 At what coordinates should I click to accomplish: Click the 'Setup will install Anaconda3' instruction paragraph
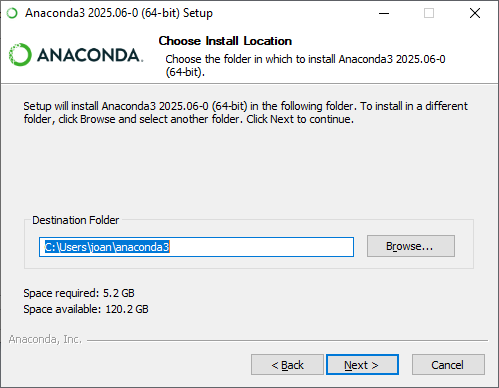pyautogui.click(x=245, y=112)
